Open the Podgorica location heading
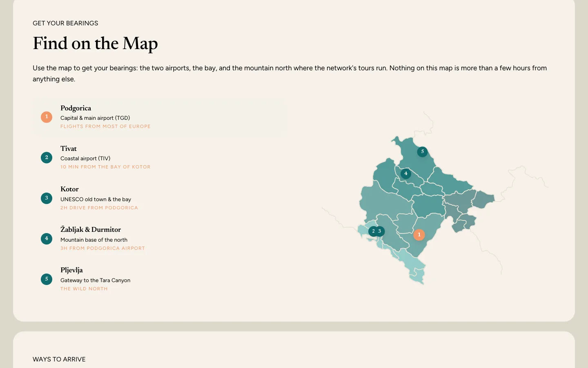This screenshot has height=368, width=588. [76, 108]
